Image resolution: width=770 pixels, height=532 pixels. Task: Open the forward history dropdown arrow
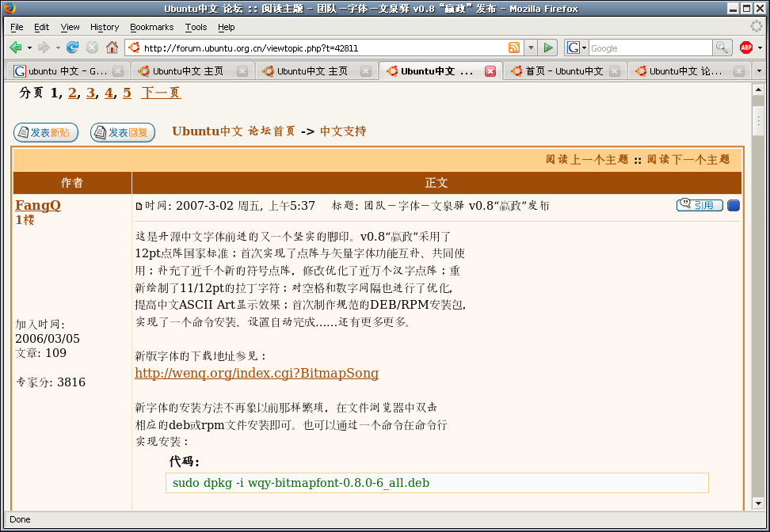tap(58, 47)
